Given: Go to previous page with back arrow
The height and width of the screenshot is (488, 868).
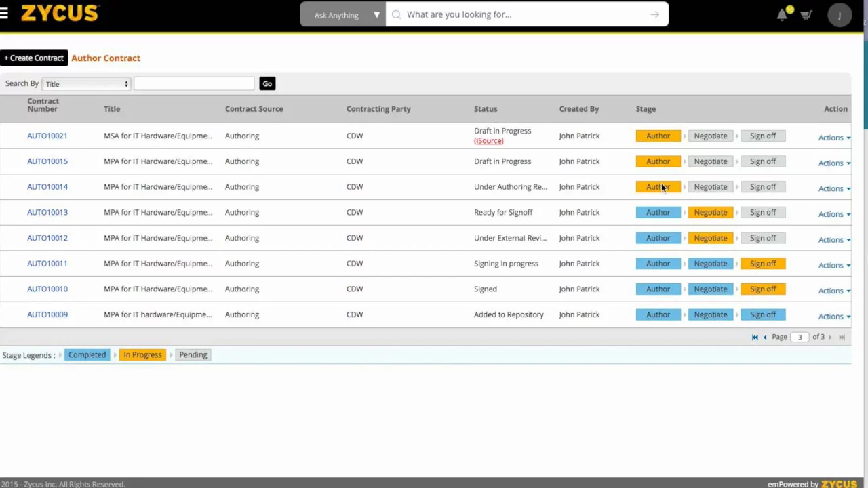Looking at the screenshot, I should [765, 337].
